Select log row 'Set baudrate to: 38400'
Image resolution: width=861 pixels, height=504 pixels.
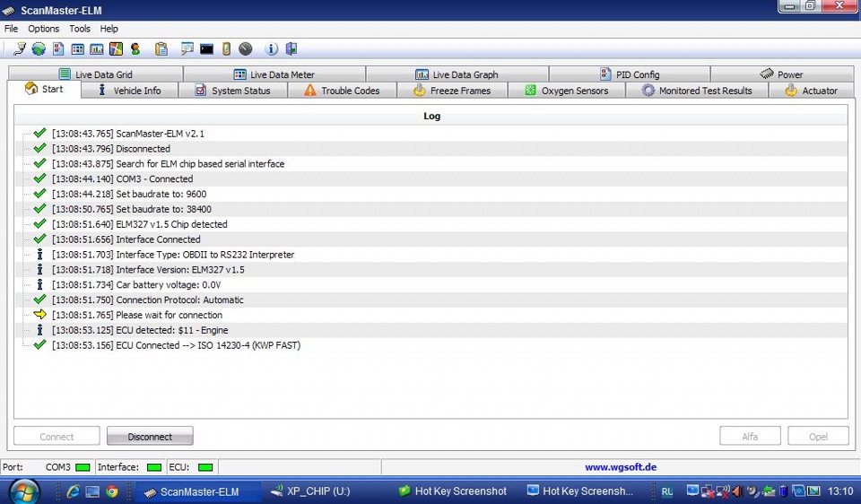(431, 209)
